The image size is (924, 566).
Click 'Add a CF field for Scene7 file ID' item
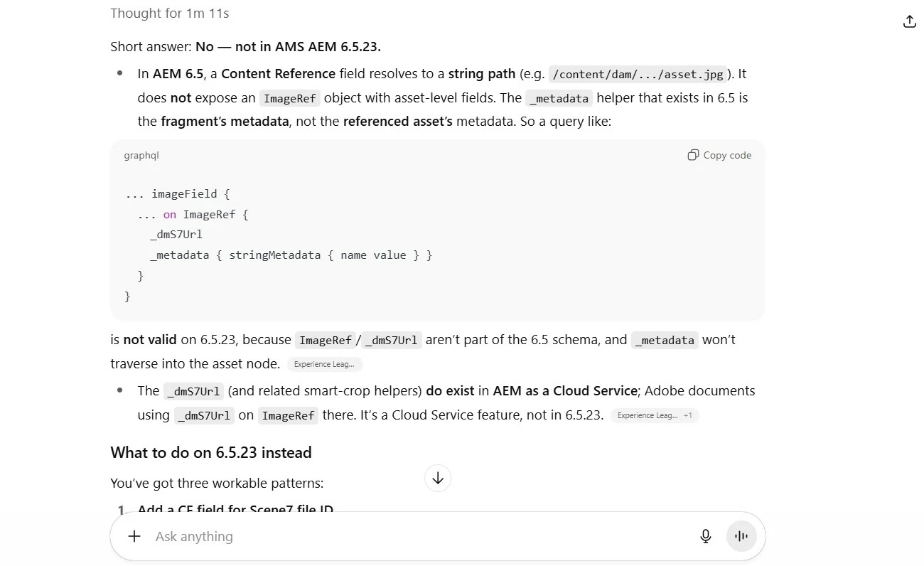click(x=235, y=509)
